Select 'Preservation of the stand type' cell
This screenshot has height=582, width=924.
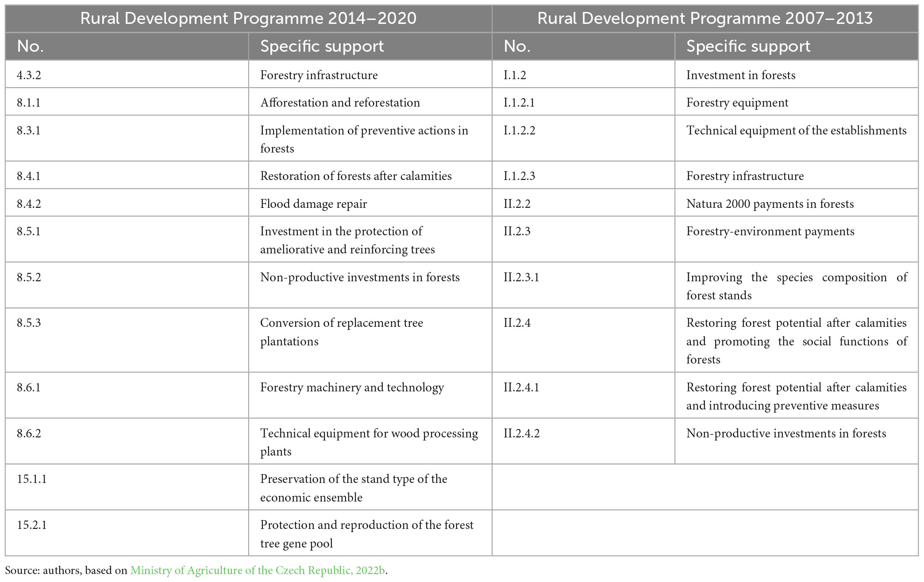[x=370, y=487]
